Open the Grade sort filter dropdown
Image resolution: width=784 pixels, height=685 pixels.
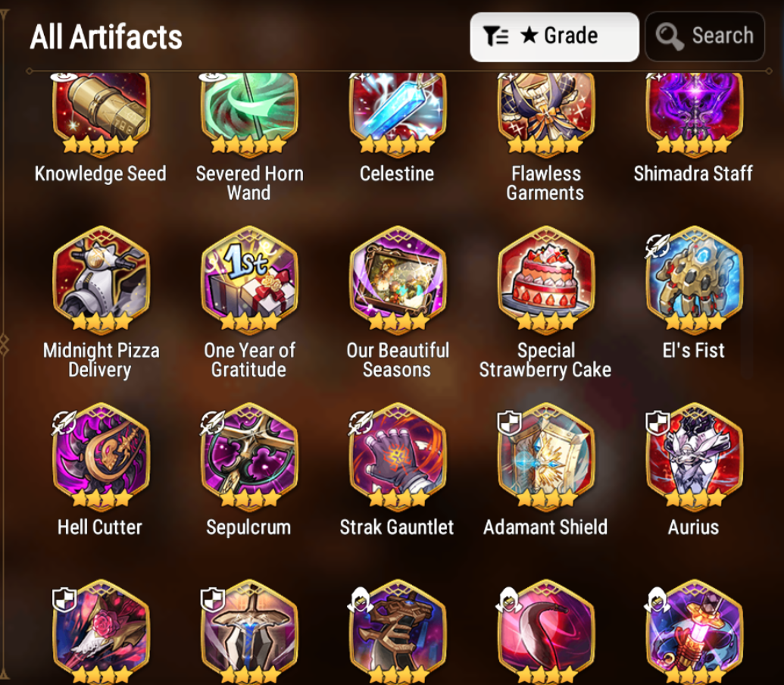point(554,37)
